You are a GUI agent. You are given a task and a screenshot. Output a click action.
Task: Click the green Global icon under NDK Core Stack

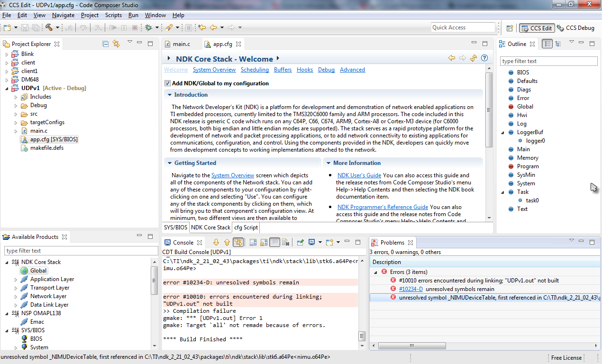(24, 271)
